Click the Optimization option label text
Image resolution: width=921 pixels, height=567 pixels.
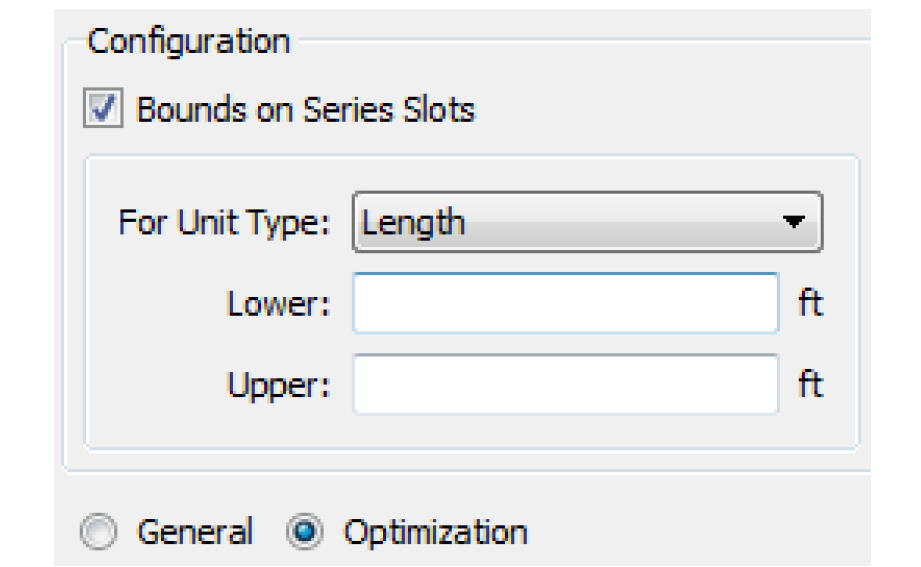435,531
